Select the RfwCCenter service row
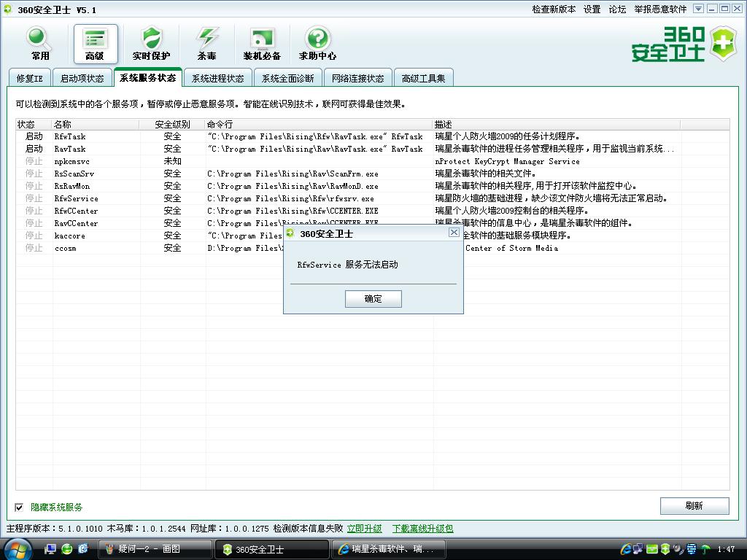747x560 pixels. (373, 211)
